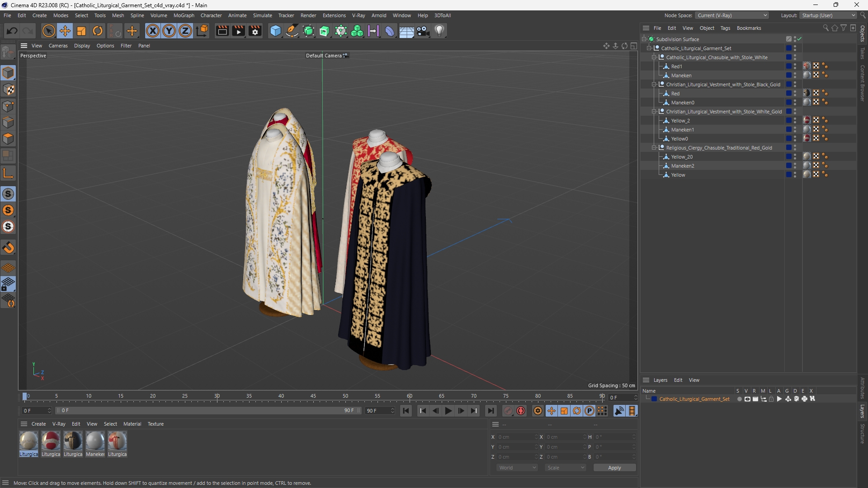Open the Node Space dropdown
The height and width of the screenshot is (488, 868).
tap(732, 15)
